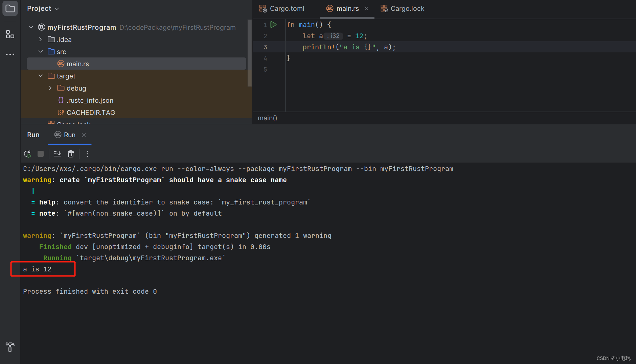The height and width of the screenshot is (364, 636).
Task: Select the src folder row
Action: coord(136,51)
